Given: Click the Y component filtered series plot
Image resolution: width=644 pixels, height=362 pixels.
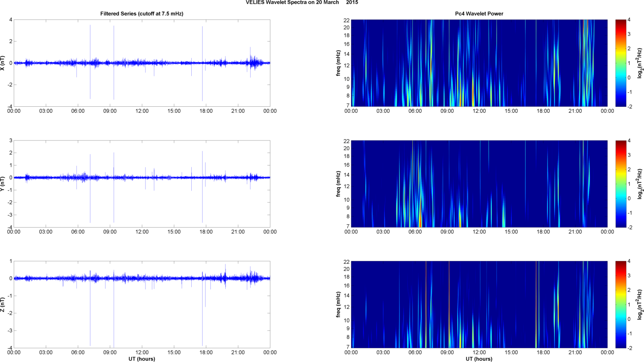Looking at the screenshot, I should pos(142,184).
